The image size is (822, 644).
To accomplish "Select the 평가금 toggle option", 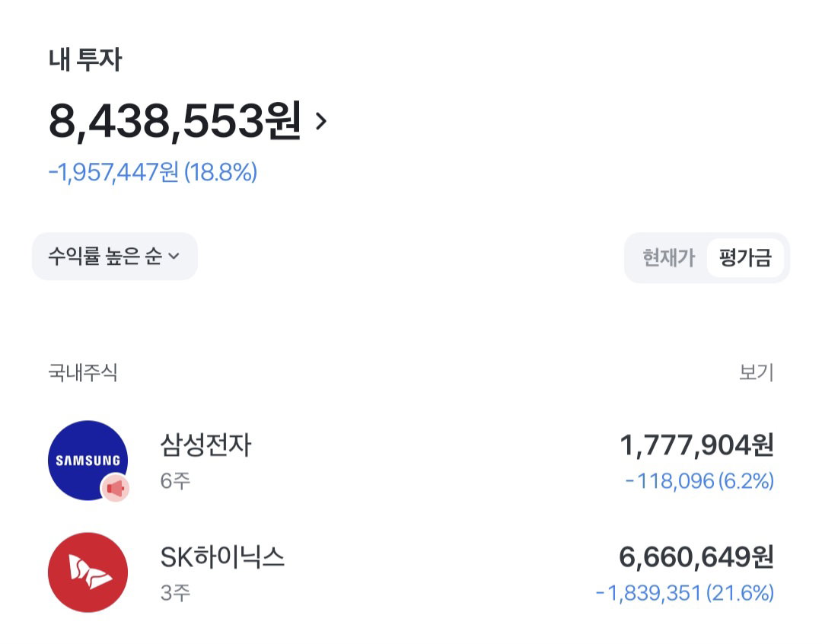I will tap(745, 257).
